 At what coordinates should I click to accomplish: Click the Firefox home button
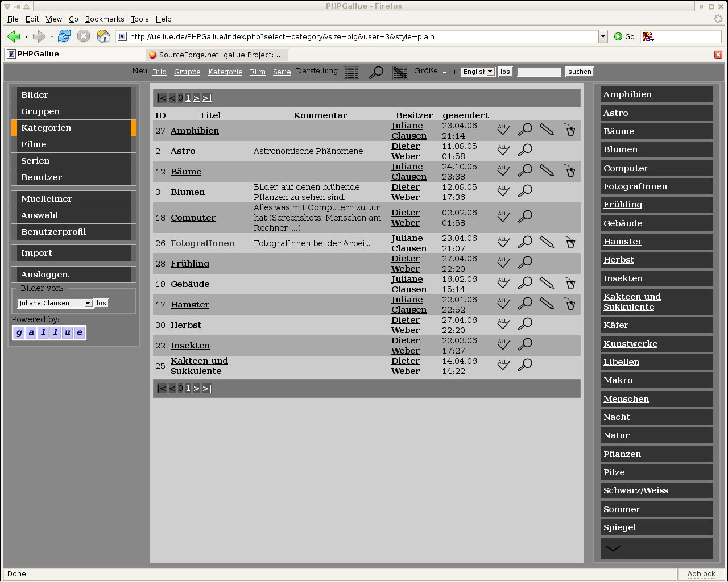pyautogui.click(x=103, y=36)
